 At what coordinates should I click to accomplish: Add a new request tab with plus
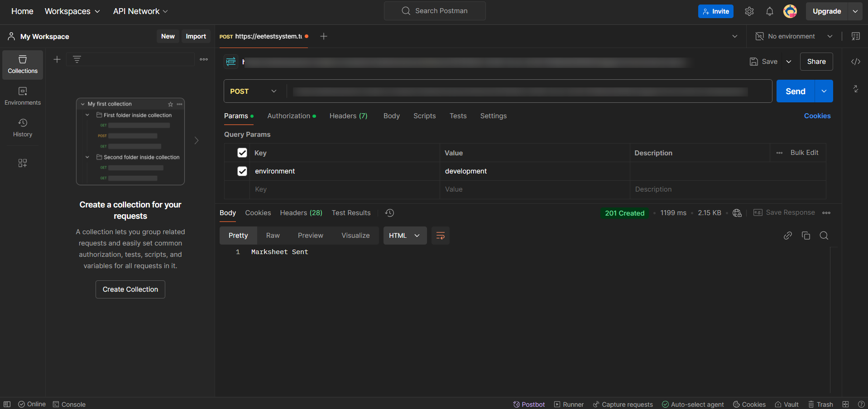[x=324, y=36]
